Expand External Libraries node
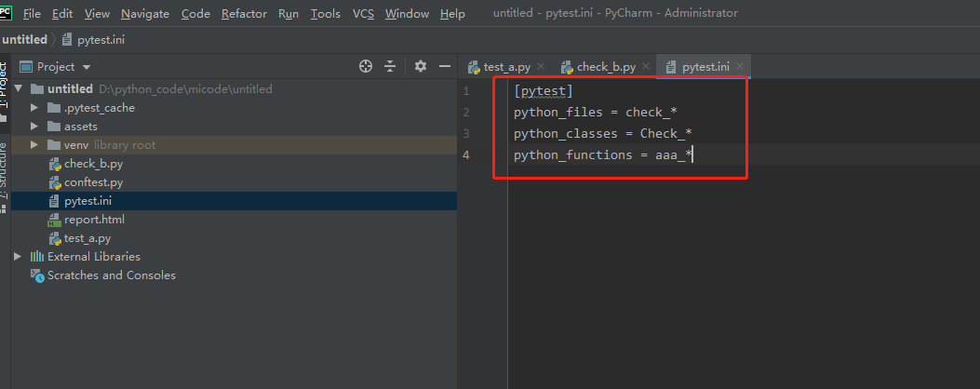The image size is (980, 389). pyautogui.click(x=18, y=257)
